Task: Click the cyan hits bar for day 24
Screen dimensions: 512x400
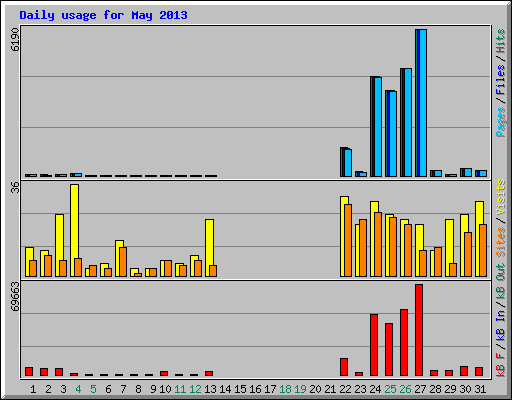Action: pyautogui.click(x=378, y=127)
